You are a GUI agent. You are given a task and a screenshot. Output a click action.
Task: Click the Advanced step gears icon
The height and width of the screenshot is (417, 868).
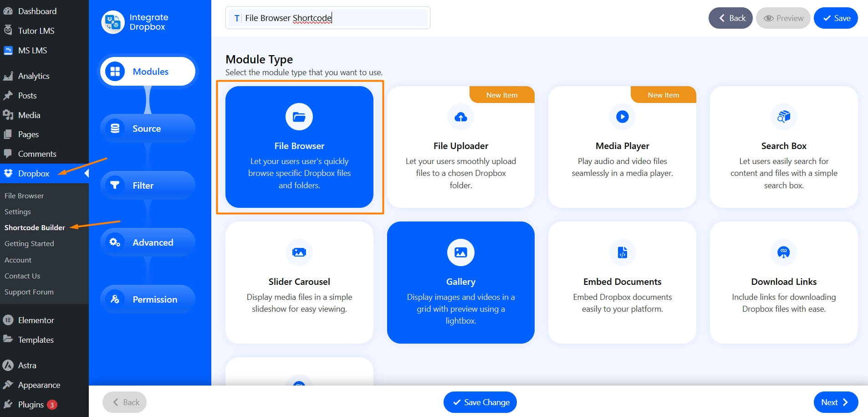point(115,242)
